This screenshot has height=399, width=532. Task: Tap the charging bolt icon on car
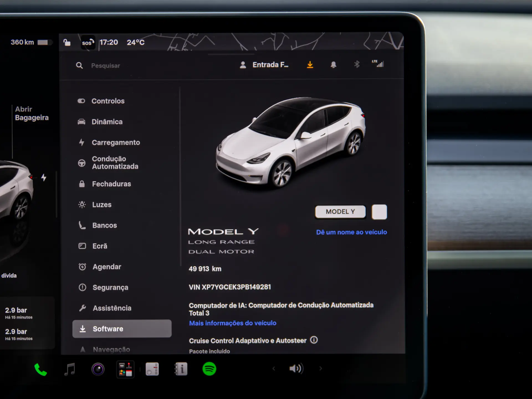(44, 178)
